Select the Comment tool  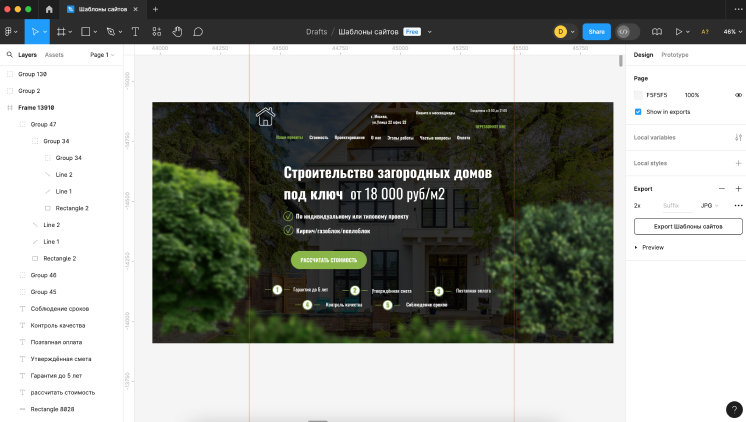[x=198, y=31]
